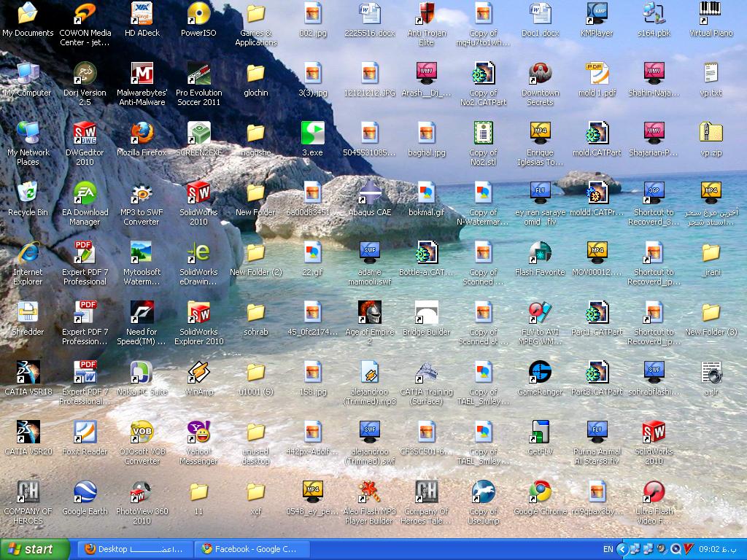Select the Age of Empire 2 shortcut
Image resolution: width=747 pixels, height=560 pixels.
[x=369, y=313]
